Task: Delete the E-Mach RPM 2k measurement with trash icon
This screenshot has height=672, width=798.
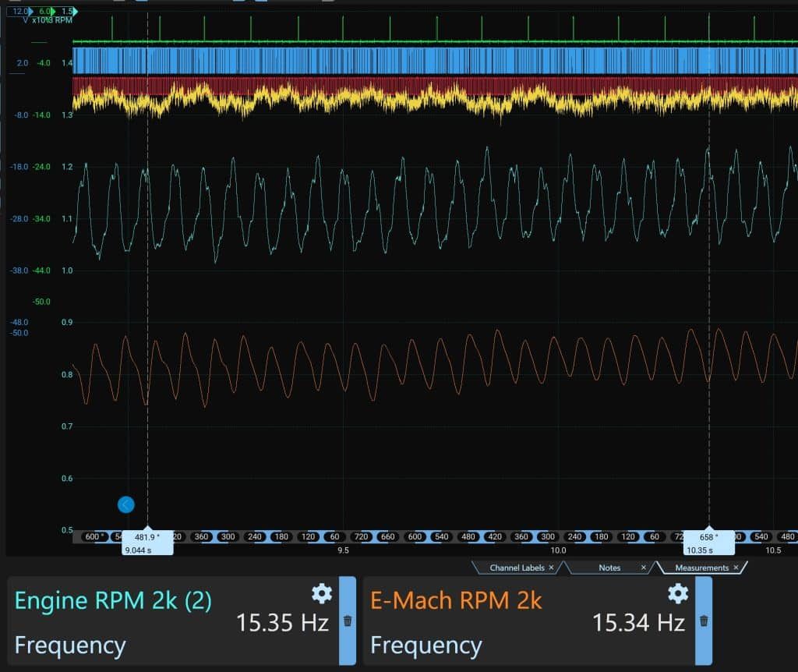Action: pyautogui.click(x=704, y=621)
